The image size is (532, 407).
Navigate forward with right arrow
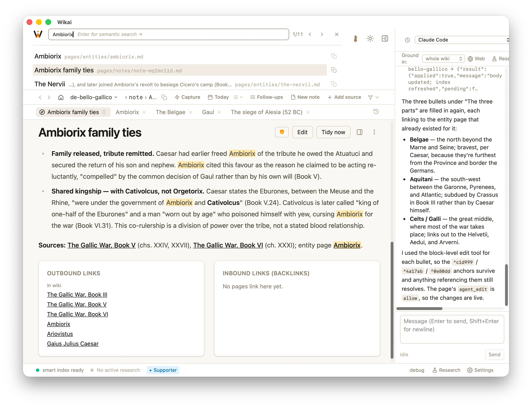[49, 97]
